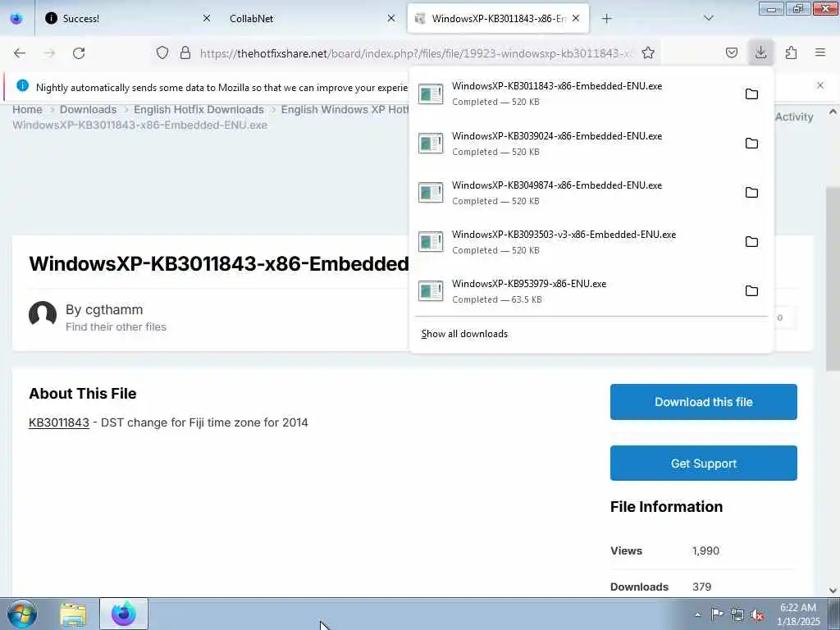Click the Get Support button
This screenshot has width=840, height=630.
[703, 463]
